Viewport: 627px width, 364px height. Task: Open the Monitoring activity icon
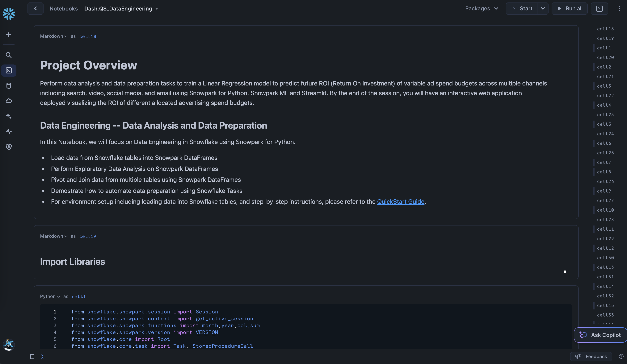pyautogui.click(x=9, y=131)
